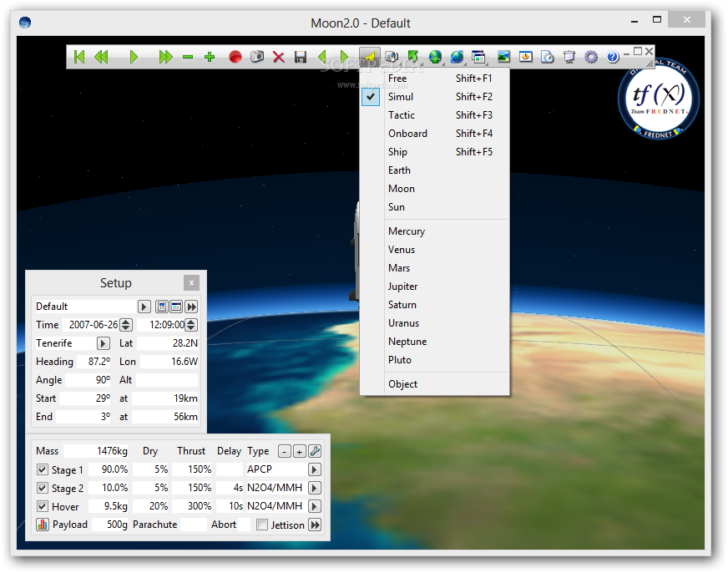Screen dimensions: 728x573
Task: Click the time 12:09:00 spinner arrows
Action: 191,325
